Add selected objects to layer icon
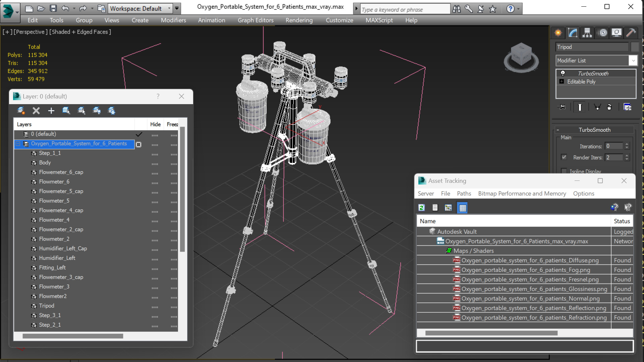 click(x=66, y=111)
